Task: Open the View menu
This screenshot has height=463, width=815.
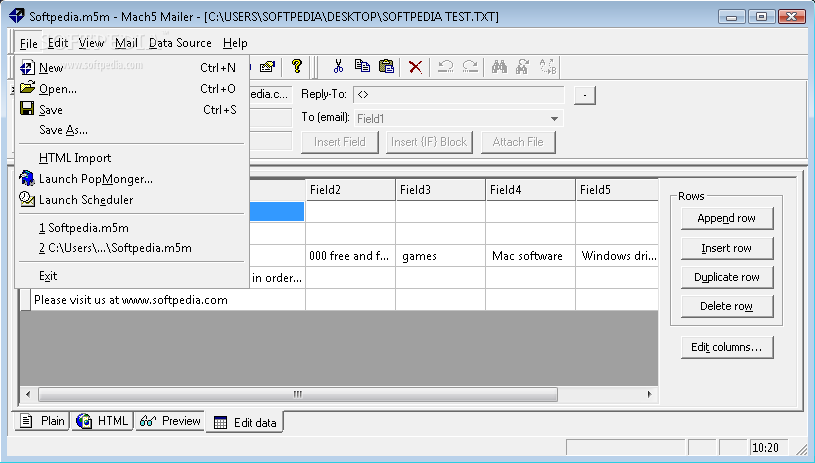Action: [91, 43]
